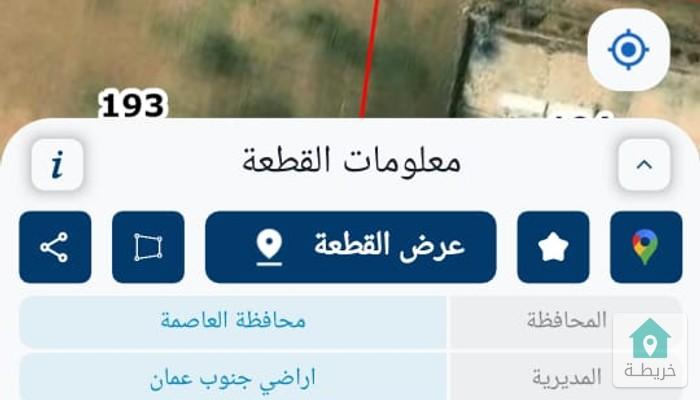Collapse the panel with the chevron arrow
The image size is (700, 400).
(x=644, y=165)
